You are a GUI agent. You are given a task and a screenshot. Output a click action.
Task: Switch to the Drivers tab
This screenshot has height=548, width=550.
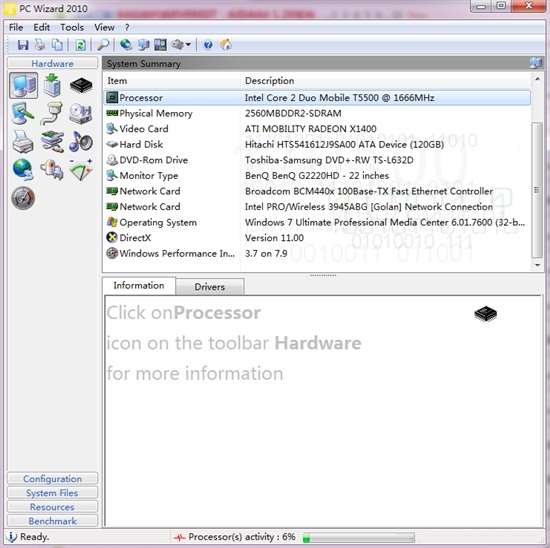click(210, 287)
